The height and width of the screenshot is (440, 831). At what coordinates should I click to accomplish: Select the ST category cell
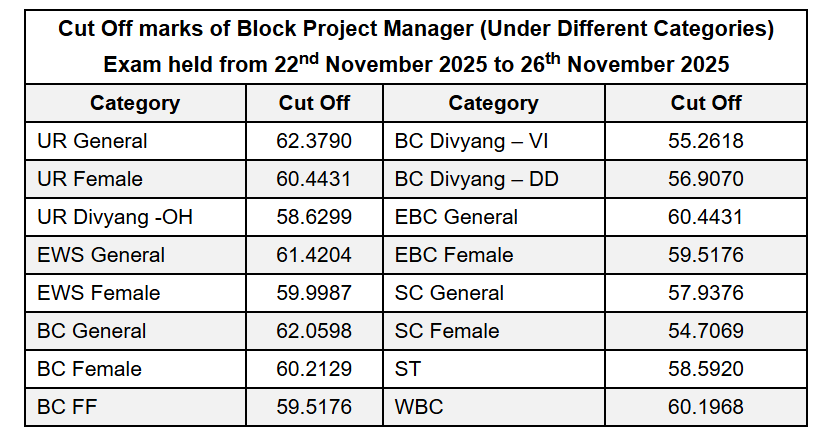pos(408,369)
